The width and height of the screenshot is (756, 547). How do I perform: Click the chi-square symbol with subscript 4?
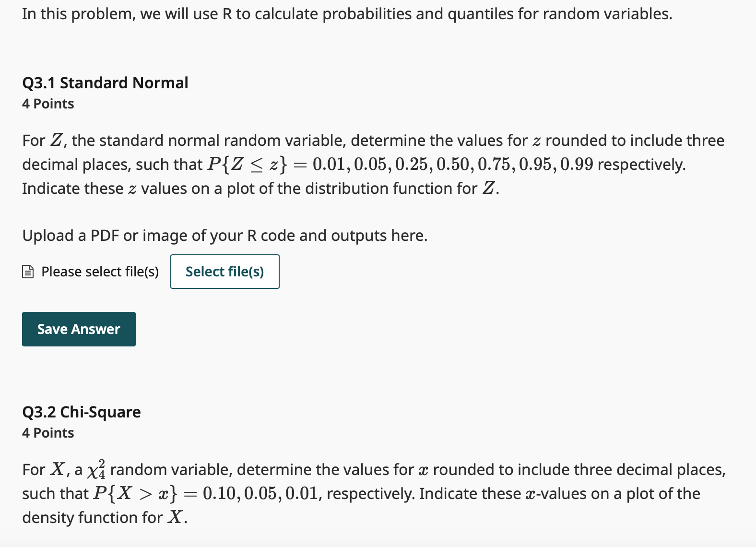(96, 470)
